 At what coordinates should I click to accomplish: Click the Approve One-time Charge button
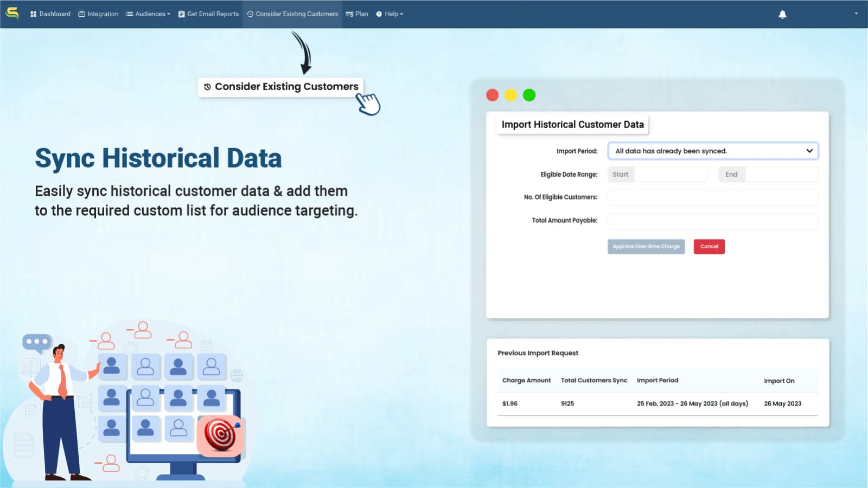click(x=646, y=247)
